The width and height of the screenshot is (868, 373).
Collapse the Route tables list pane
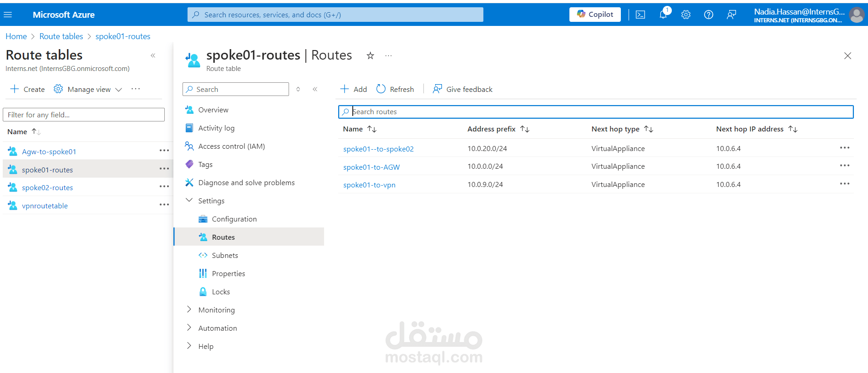[x=153, y=55]
